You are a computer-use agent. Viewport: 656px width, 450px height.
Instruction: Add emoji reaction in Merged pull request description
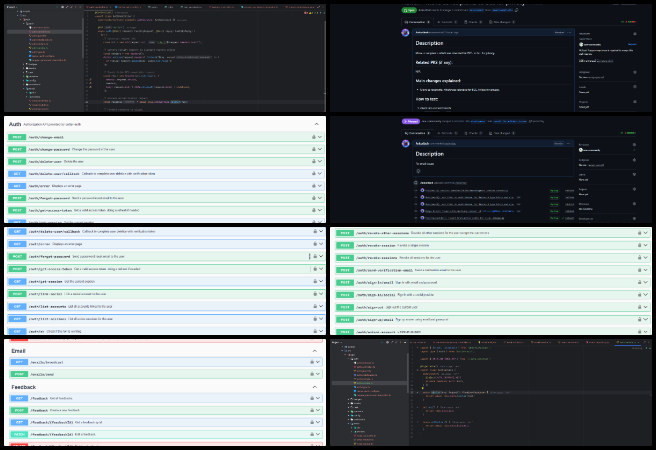point(418,171)
